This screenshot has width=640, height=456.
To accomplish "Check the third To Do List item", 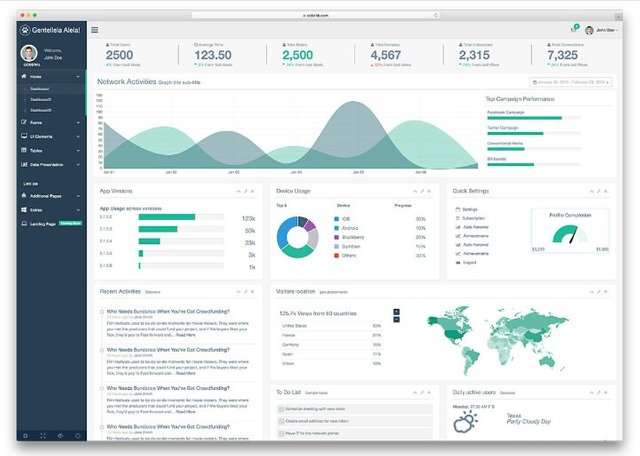I will pyautogui.click(x=281, y=434).
